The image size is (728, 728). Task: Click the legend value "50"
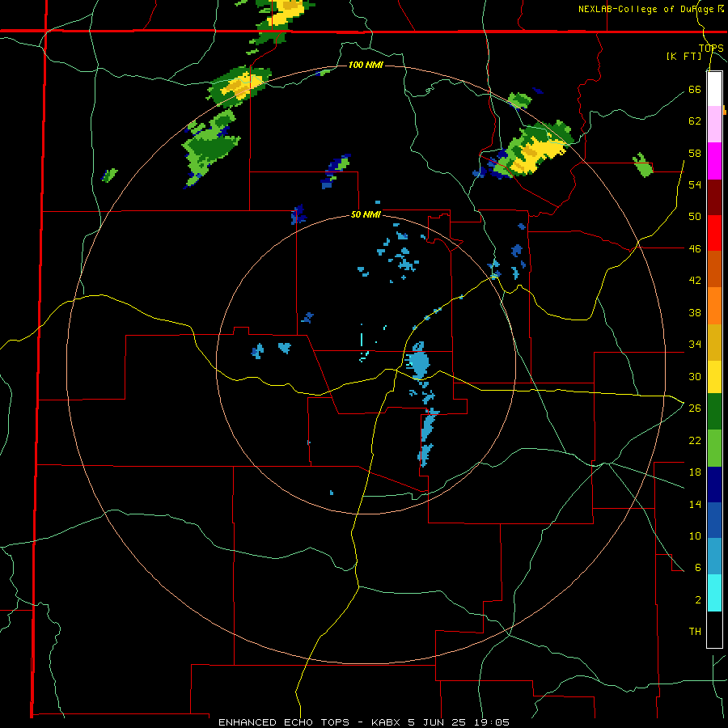pyautogui.click(x=695, y=216)
